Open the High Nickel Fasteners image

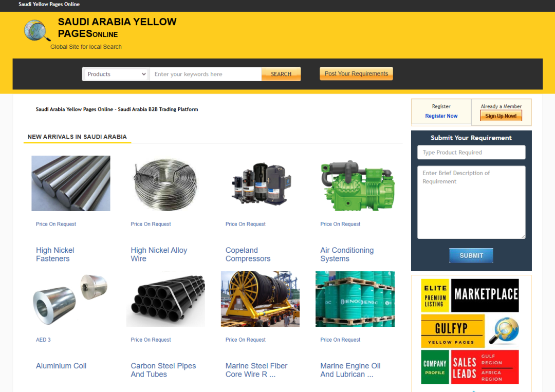click(x=71, y=183)
